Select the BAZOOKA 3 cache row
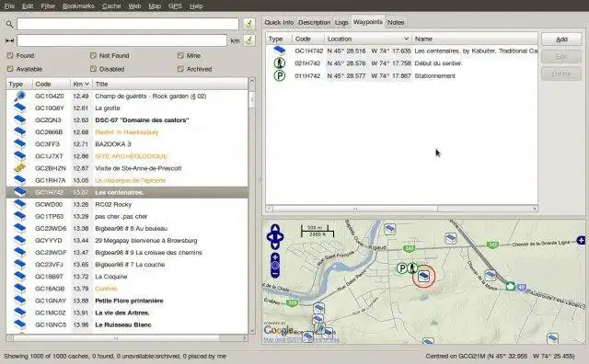The width and height of the screenshot is (589, 364). [127, 144]
